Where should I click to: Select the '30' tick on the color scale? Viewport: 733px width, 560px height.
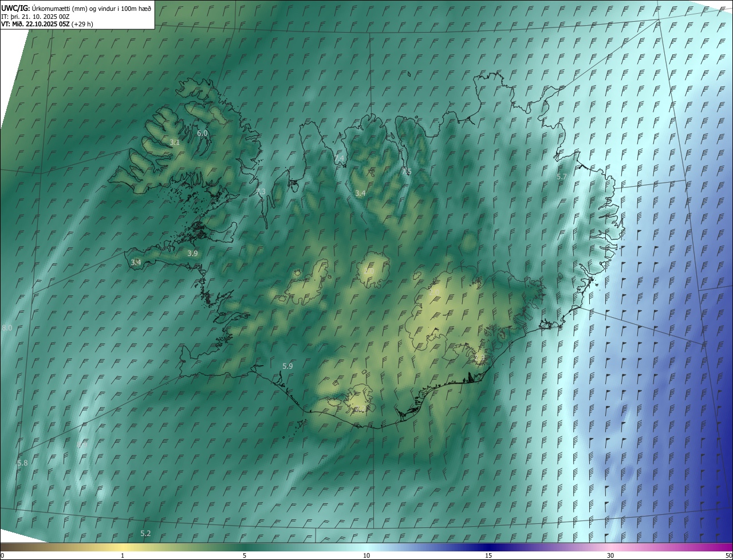(610, 555)
